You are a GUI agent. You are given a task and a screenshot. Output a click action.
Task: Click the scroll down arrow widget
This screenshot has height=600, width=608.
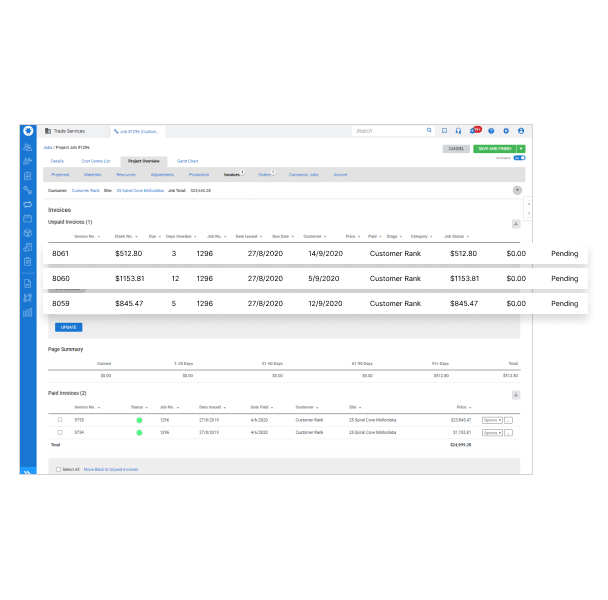pyautogui.click(x=529, y=213)
